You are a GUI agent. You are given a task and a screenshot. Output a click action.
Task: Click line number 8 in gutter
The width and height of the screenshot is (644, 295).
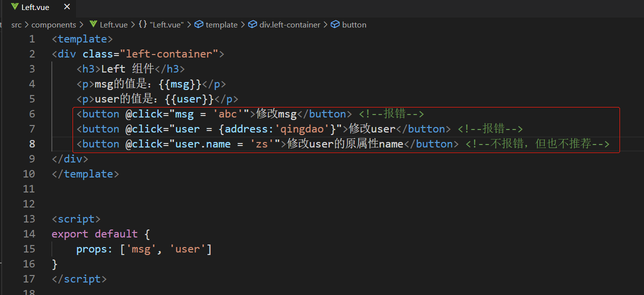32,144
